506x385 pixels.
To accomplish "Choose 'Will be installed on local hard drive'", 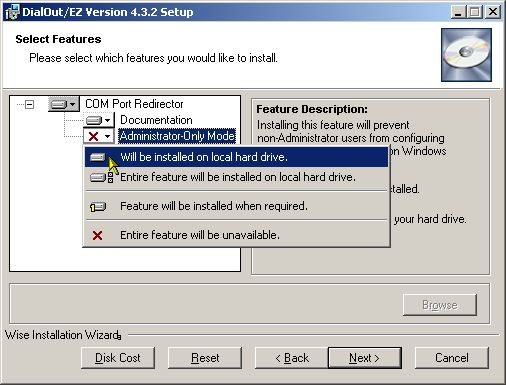I will (236, 157).
